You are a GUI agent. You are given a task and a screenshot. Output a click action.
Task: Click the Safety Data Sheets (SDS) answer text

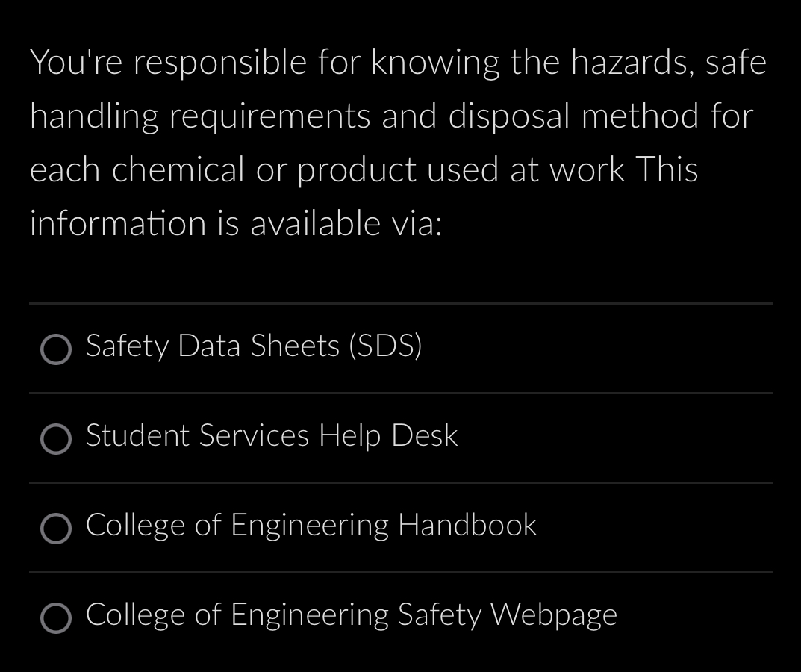pyautogui.click(x=254, y=346)
